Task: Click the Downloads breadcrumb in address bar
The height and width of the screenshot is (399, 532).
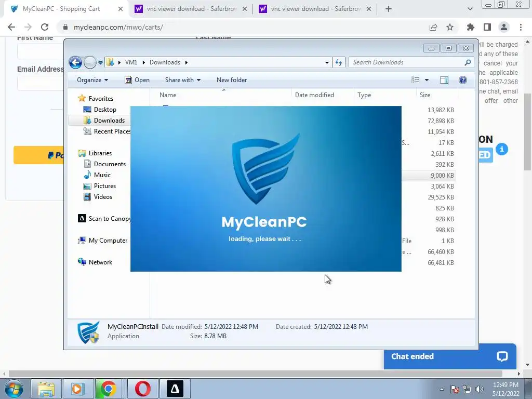Action: [x=165, y=62]
